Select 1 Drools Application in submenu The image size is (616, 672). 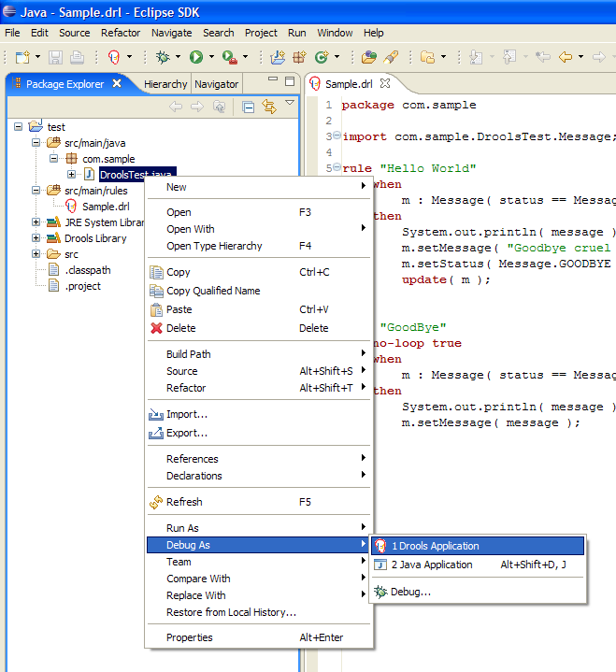[435, 546]
